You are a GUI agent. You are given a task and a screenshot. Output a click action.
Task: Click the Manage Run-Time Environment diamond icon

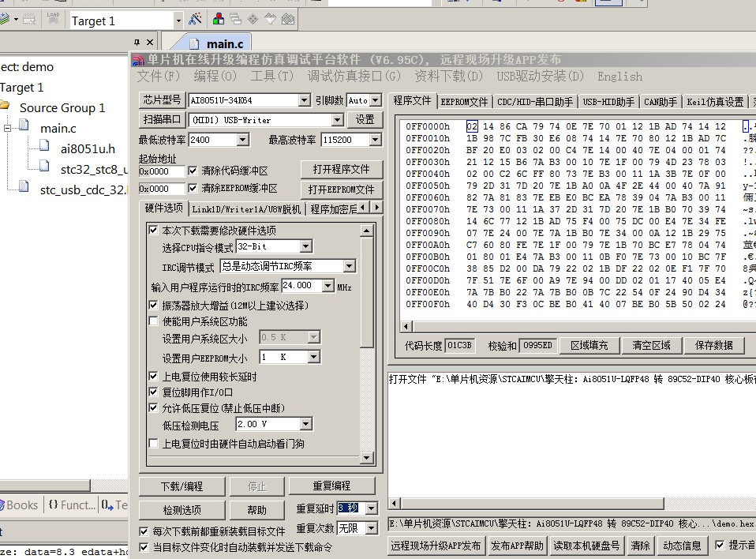pos(254,20)
